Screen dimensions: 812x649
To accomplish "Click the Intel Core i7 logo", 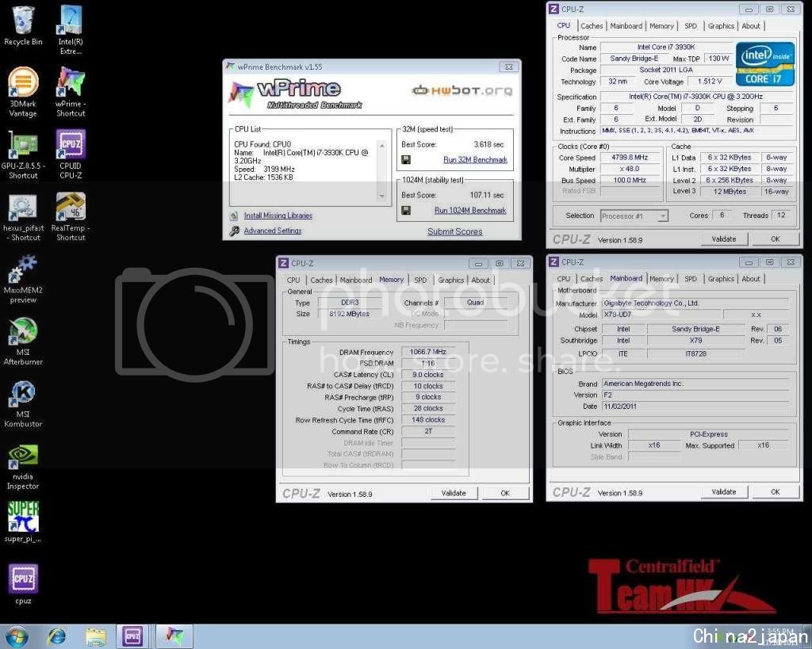I will tap(765, 64).
